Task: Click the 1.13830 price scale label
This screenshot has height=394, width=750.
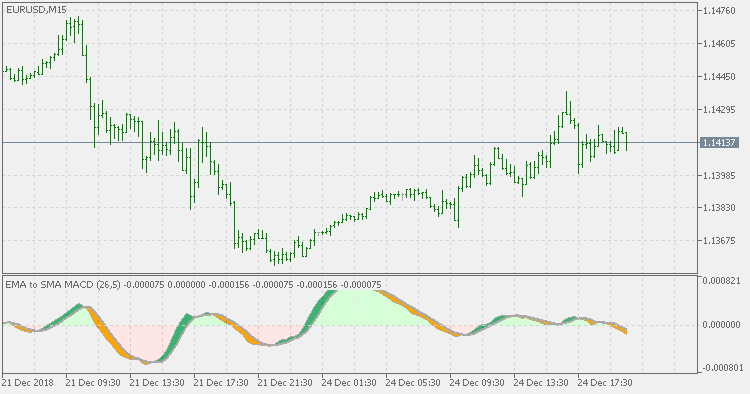Action: (x=719, y=208)
